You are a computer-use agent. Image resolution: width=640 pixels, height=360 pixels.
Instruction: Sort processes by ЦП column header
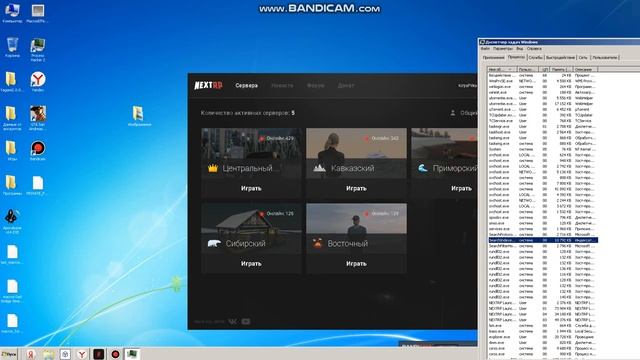click(x=544, y=69)
